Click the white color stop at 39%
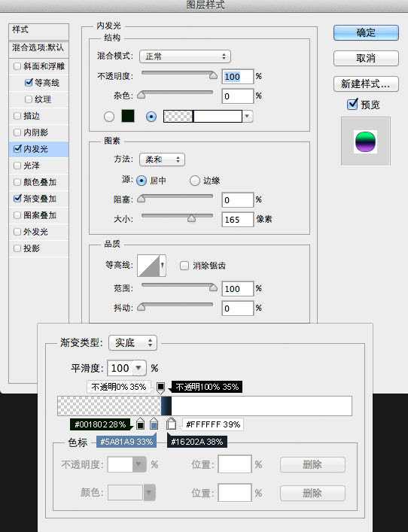The height and width of the screenshot is (532, 408). (172, 424)
